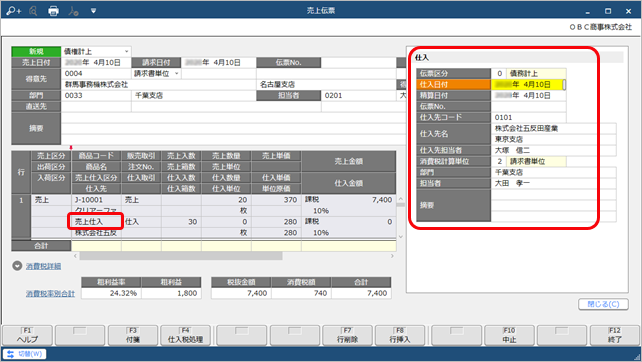This screenshot has height=362, width=642.
Task: Click the 粗利益率 value 24.32%
Action: (x=111, y=293)
